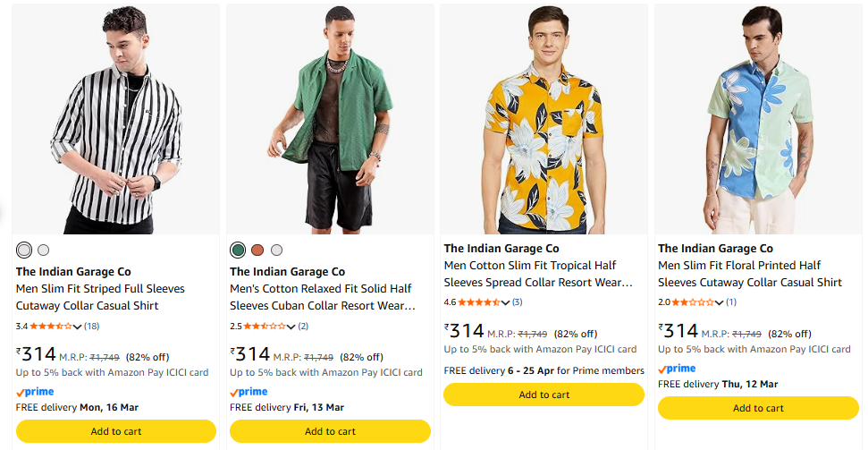Expand the 2.5 star rating dropdown

click(291, 327)
